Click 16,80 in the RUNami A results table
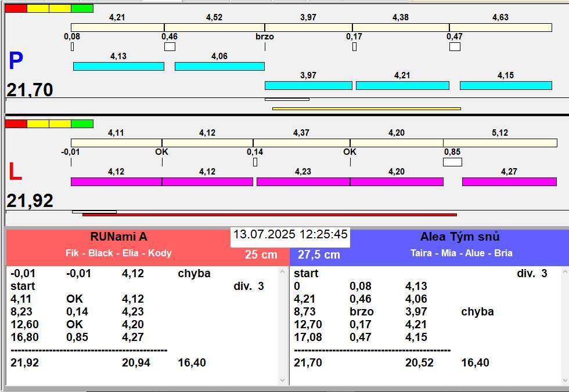The width and height of the screenshot is (569, 392). pyautogui.click(x=24, y=337)
